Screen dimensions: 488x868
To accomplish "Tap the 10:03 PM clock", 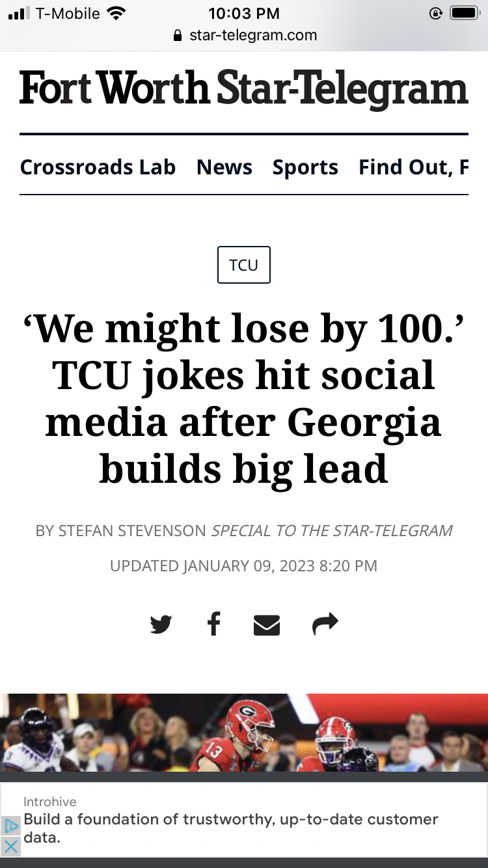I will 243,13.
